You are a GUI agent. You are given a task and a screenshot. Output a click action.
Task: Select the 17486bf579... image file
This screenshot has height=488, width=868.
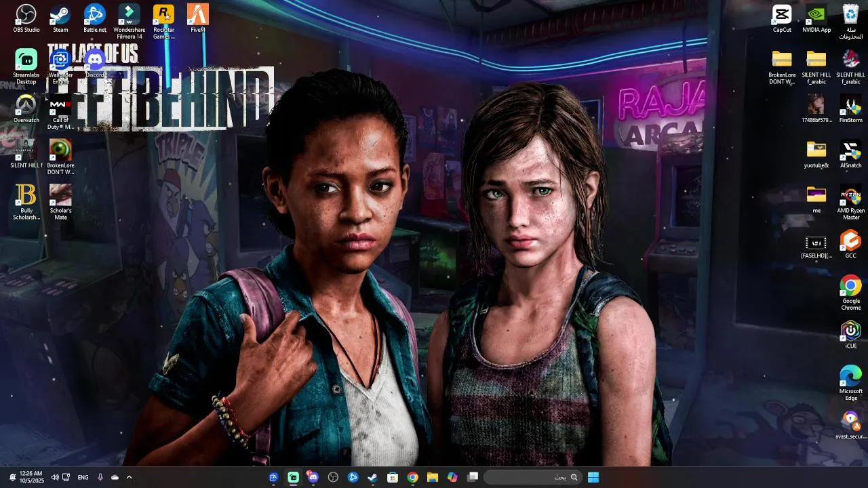816,108
